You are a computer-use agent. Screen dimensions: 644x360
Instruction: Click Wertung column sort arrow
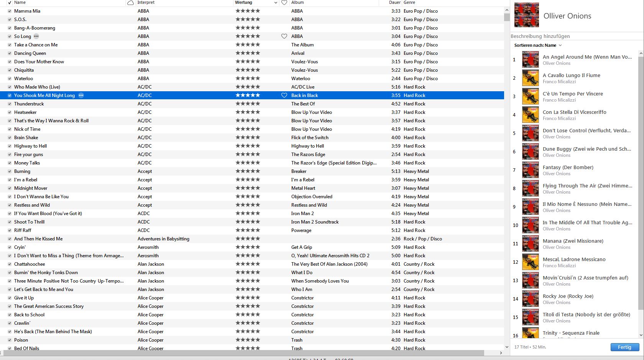coord(276,3)
